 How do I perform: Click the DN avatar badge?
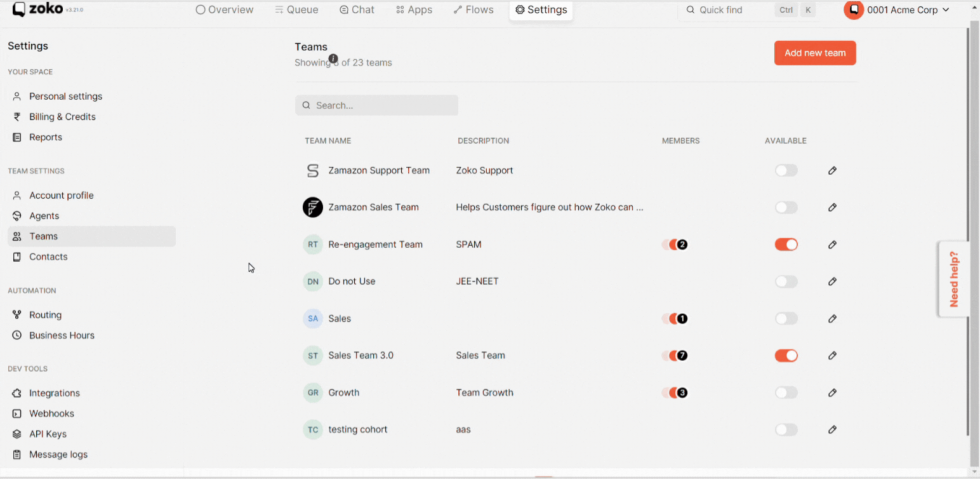(x=313, y=281)
